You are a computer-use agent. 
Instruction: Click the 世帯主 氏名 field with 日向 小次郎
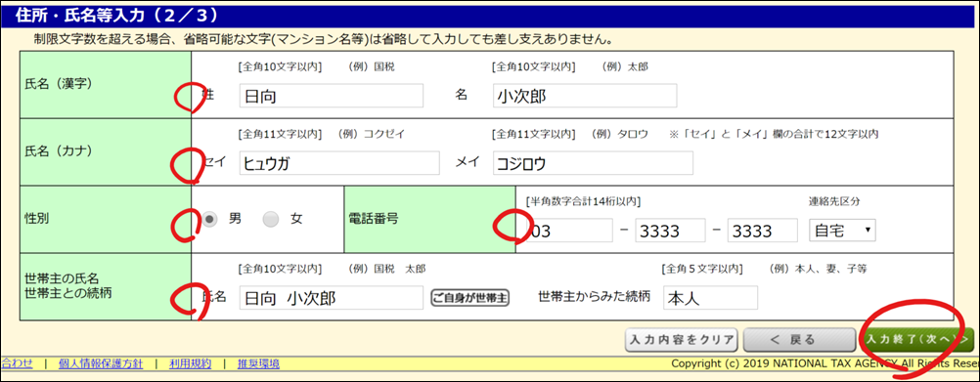(x=332, y=298)
